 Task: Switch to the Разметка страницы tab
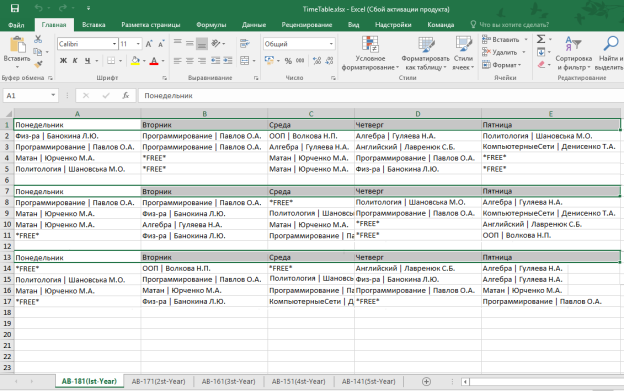point(150,25)
